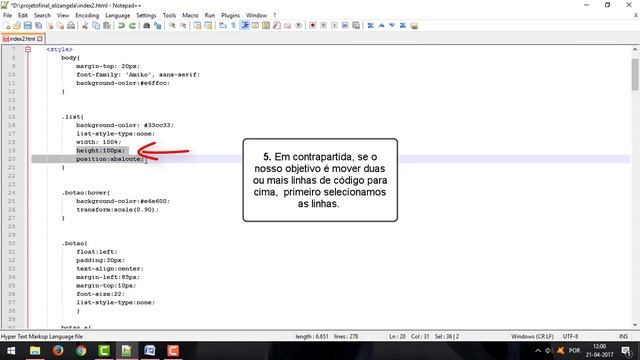The width and height of the screenshot is (640, 360).
Task: Click Save Recorded Macro icon
Action: click(x=356, y=25)
